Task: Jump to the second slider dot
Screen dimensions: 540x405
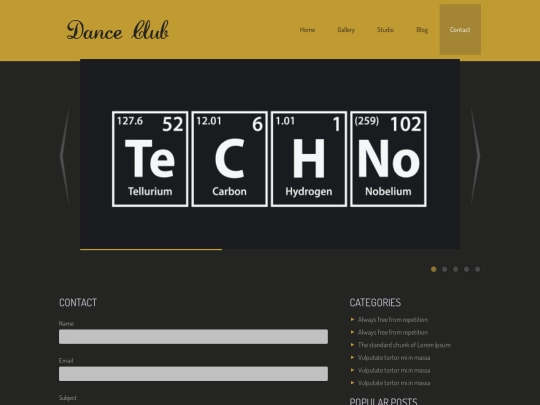Action: [445, 269]
